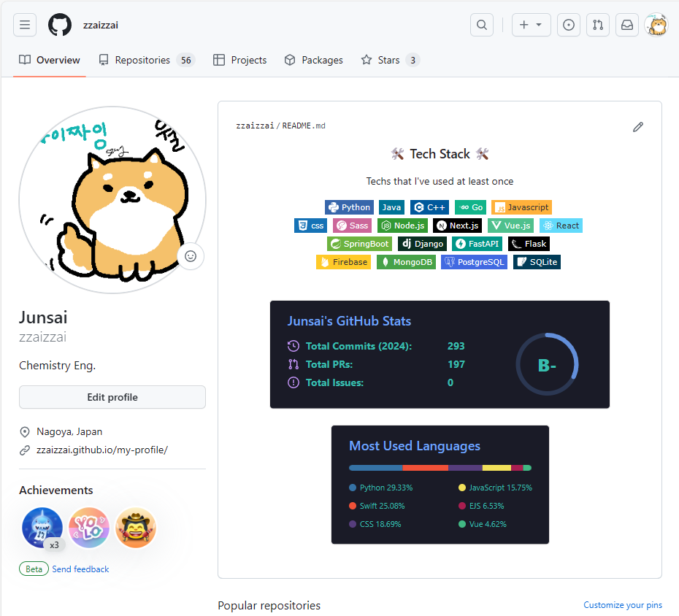Click the React tech badge
This screenshot has width=679, height=616.
(561, 226)
